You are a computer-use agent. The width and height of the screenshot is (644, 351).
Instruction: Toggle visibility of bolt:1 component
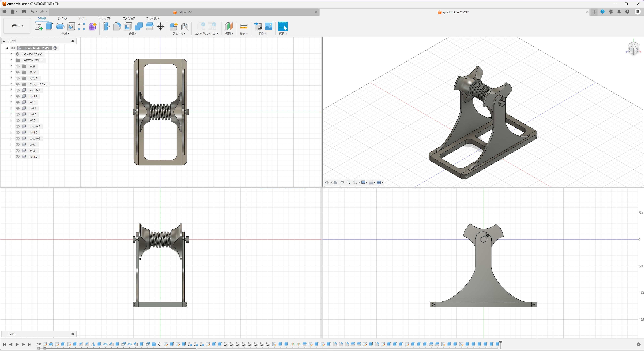click(18, 108)
